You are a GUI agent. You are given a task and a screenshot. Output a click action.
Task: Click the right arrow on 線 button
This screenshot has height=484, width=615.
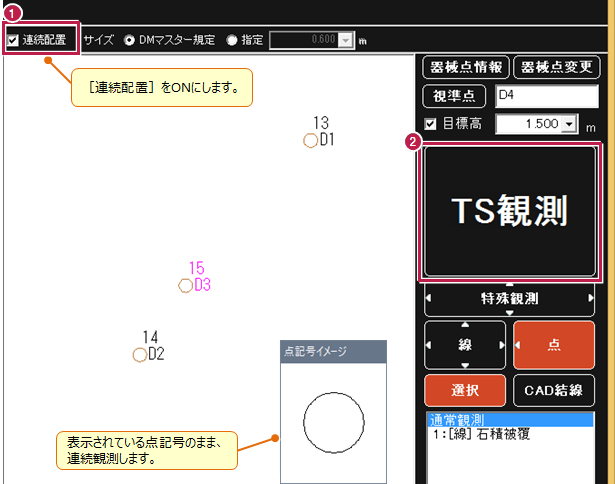click(502, 345)
